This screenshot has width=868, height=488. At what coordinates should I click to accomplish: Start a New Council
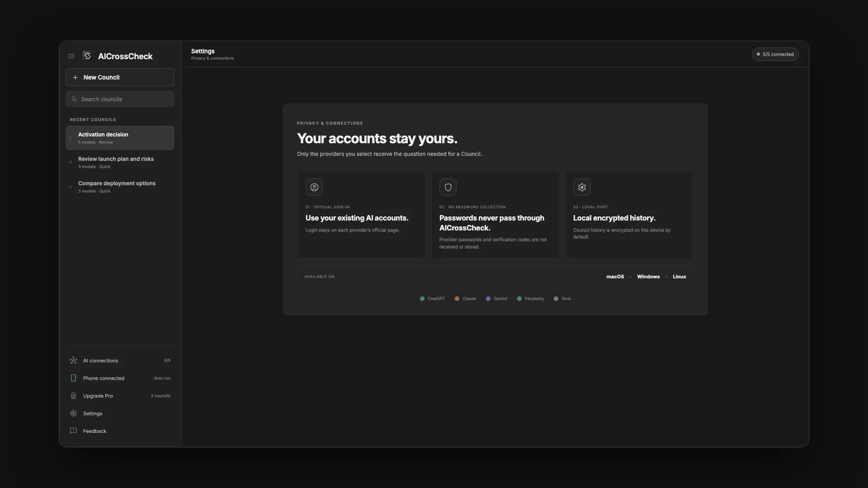(x=120, y=77)
